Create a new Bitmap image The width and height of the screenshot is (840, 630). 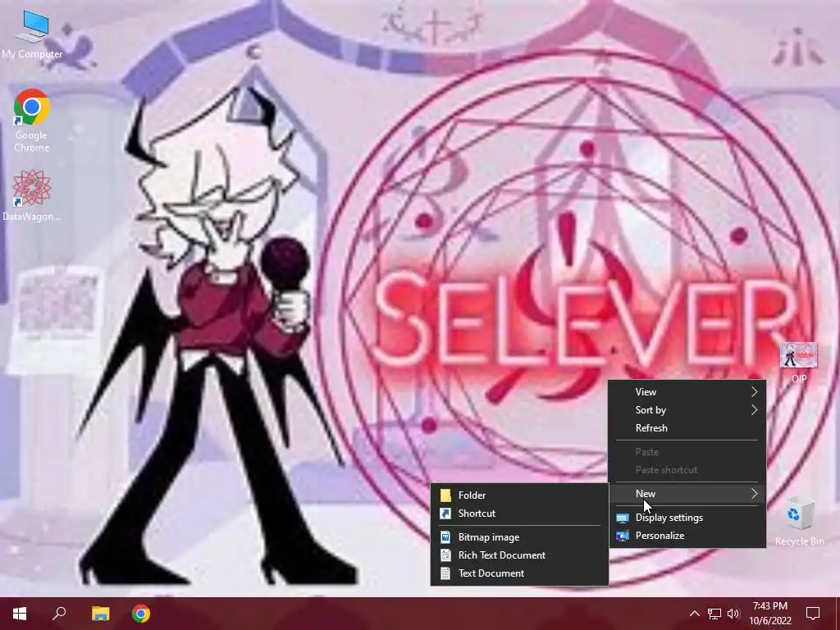coord(519,536)
